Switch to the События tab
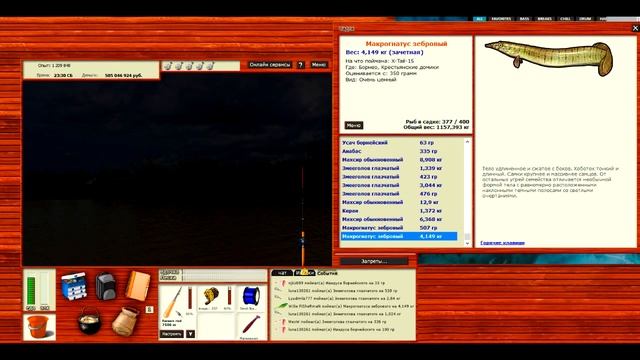Image resolution: width=640 pixels, height=360 pixels. coord(327,273)
